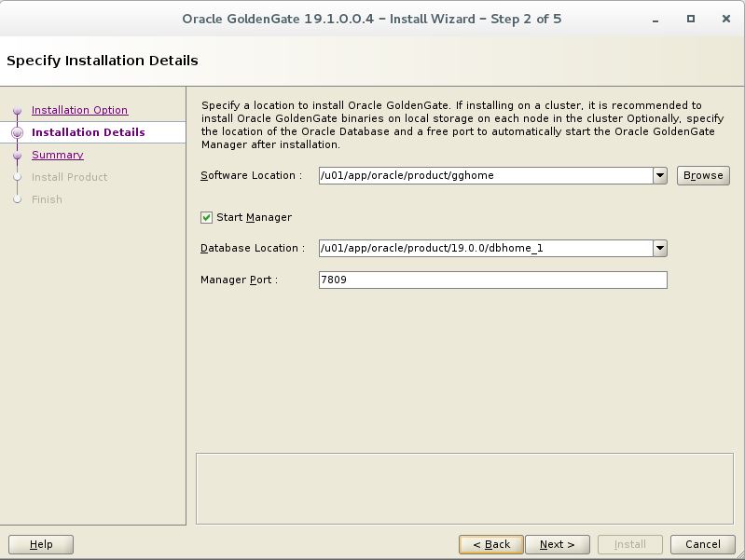Click the Manager Port field showing 7809
Viewport: 745px width, 560px height.
click(x=492, y=280)
